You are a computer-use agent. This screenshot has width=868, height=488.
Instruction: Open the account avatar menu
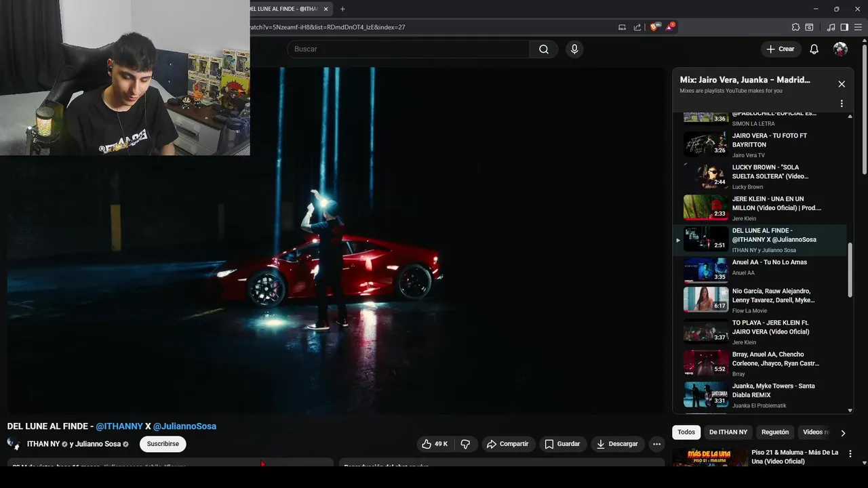click(840, 49)
